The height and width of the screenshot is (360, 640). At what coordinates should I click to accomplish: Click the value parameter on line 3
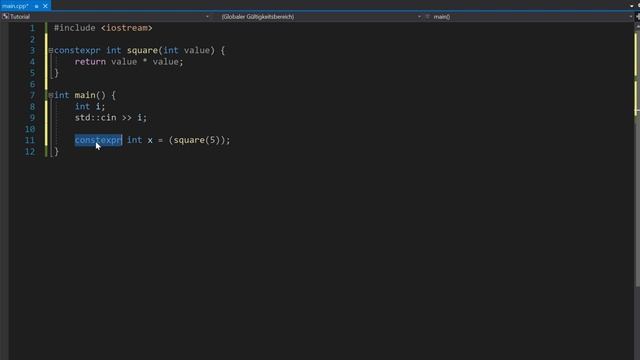197,51
